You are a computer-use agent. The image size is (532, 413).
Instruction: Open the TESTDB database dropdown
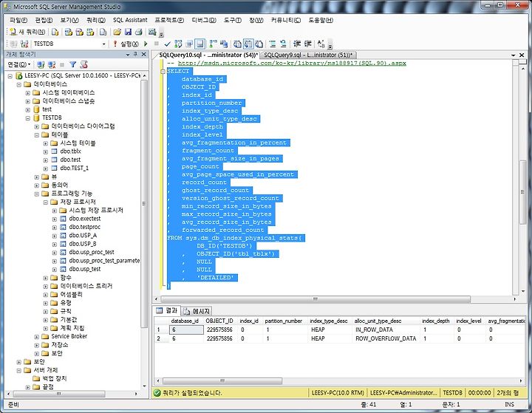(x=104, y=44)
